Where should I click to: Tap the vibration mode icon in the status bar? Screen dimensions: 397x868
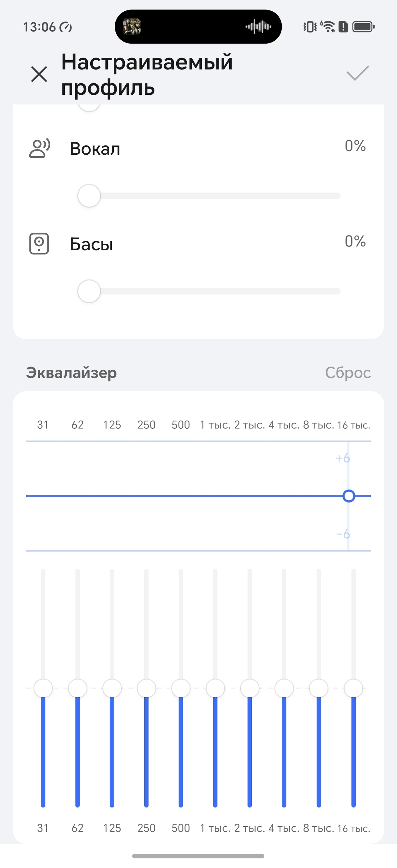click(310, 27)
